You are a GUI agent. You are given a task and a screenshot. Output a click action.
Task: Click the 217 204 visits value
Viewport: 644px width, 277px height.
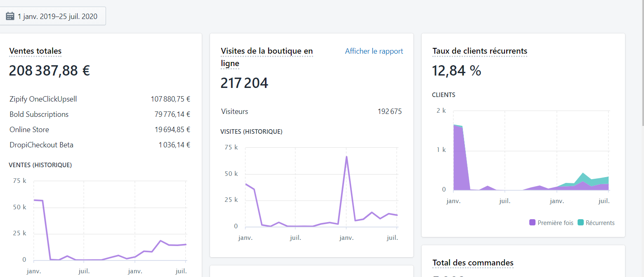244,83
